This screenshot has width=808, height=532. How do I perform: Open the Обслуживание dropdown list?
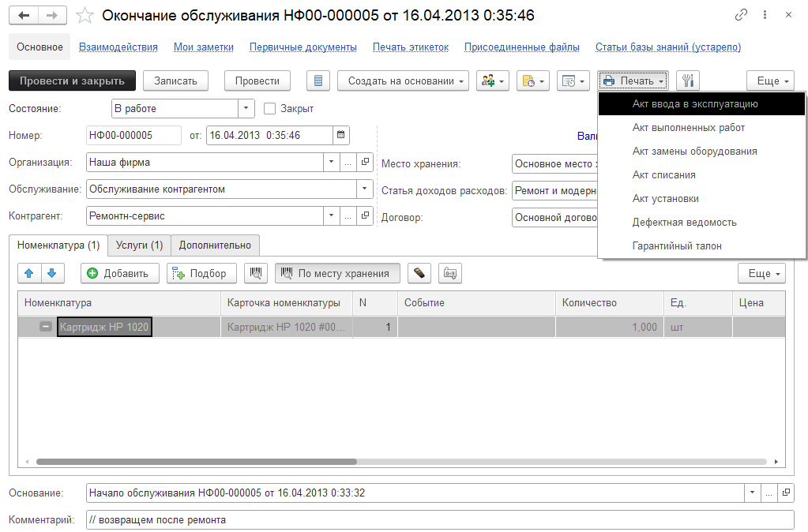coord(364,189)
